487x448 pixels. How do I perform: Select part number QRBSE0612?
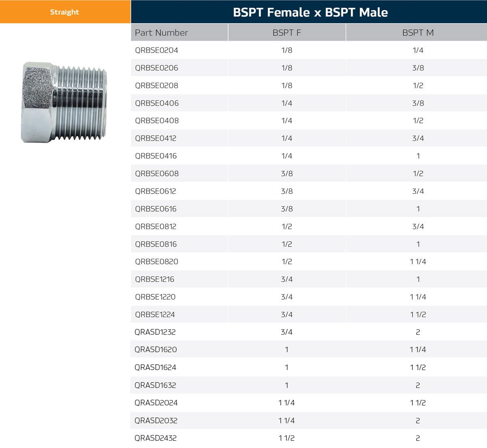click(x=155, y=191)
